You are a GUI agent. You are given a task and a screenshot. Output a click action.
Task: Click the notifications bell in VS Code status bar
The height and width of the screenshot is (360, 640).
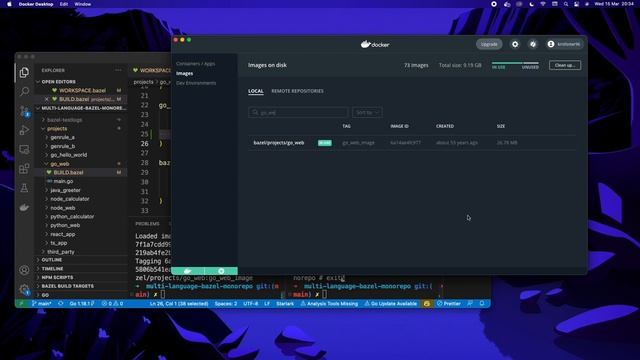pyautogui.click(x=482, y=304)
